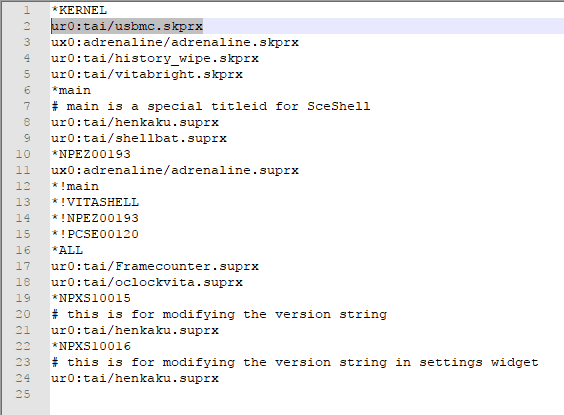
Task: Select the ur0:tai/shellbat.suprx line
Action: coord(139,138)
